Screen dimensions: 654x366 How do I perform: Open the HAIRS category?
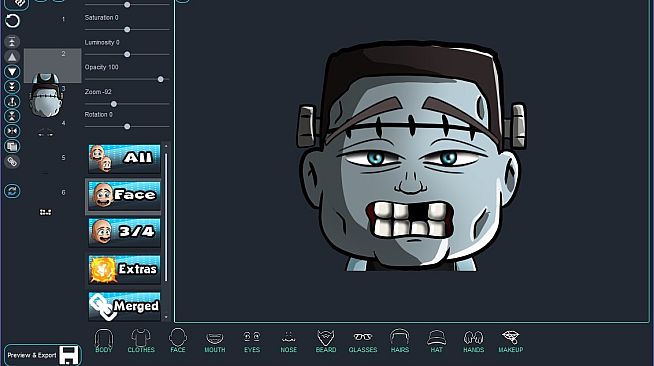point(400,341)
